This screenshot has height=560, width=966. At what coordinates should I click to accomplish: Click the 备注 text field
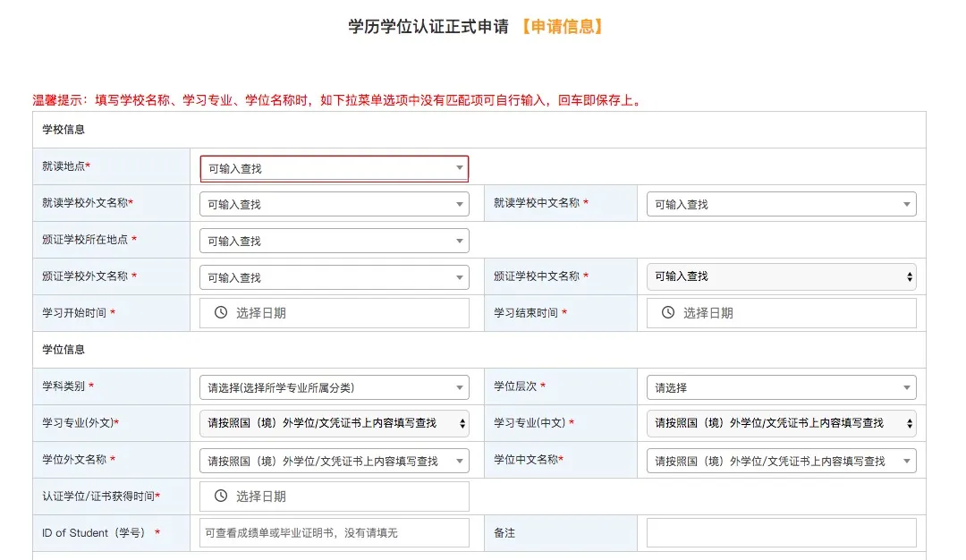(x=781, y=533)
